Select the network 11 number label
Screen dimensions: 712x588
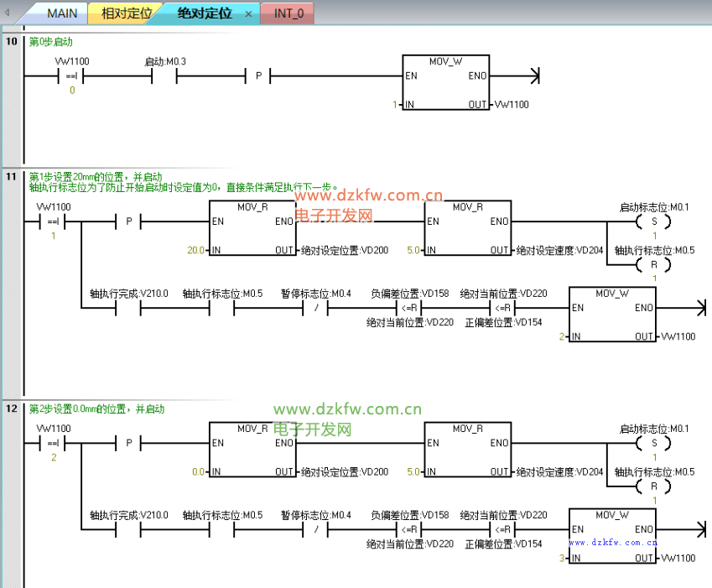pos(11,177)
